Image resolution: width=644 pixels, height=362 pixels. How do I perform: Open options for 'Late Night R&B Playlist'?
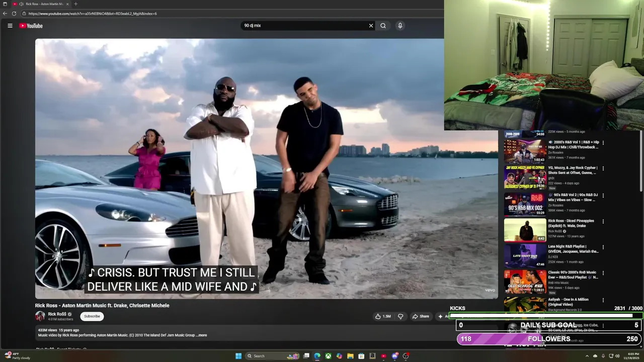(603, 247)
